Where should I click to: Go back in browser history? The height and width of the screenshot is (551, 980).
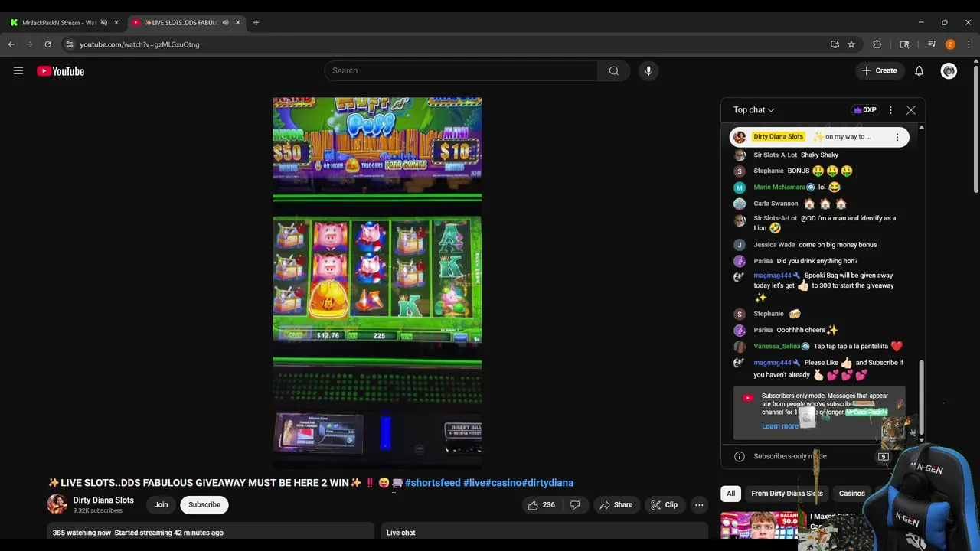pyautogui.click(x=11, y=44)
